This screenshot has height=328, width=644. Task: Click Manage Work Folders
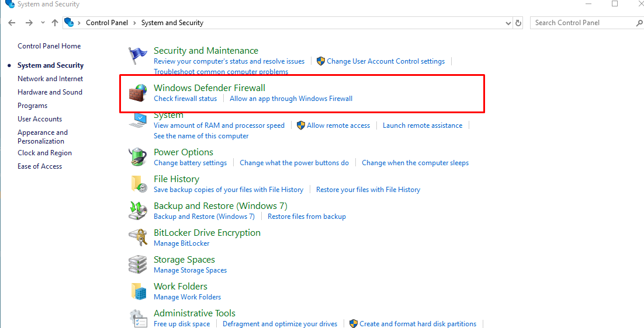187,297
